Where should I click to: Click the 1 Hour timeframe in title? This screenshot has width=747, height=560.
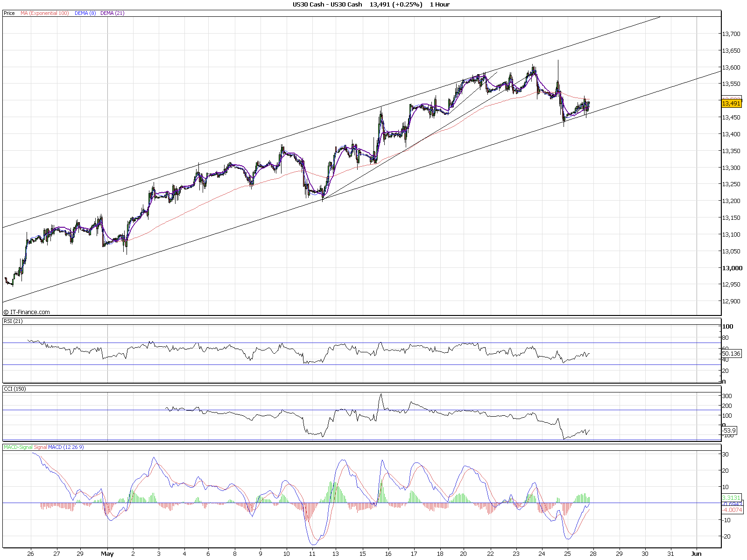tap(439, 4)
